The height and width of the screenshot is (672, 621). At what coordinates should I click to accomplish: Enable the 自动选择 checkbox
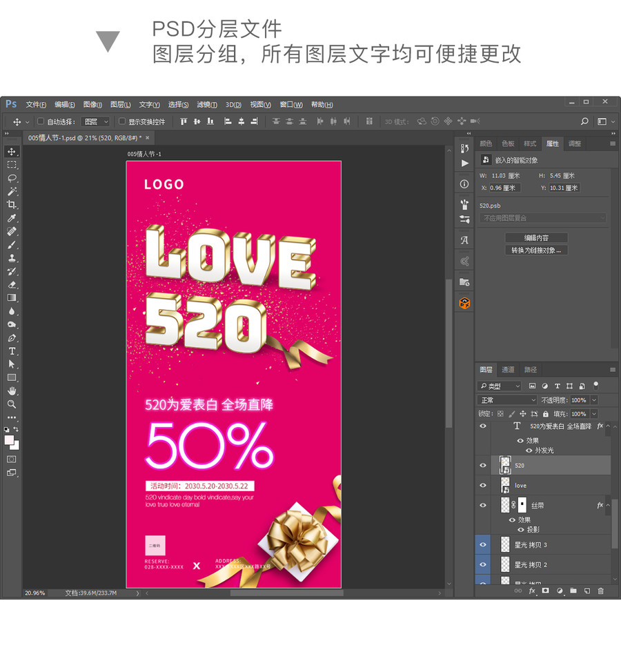coord(41,121)
